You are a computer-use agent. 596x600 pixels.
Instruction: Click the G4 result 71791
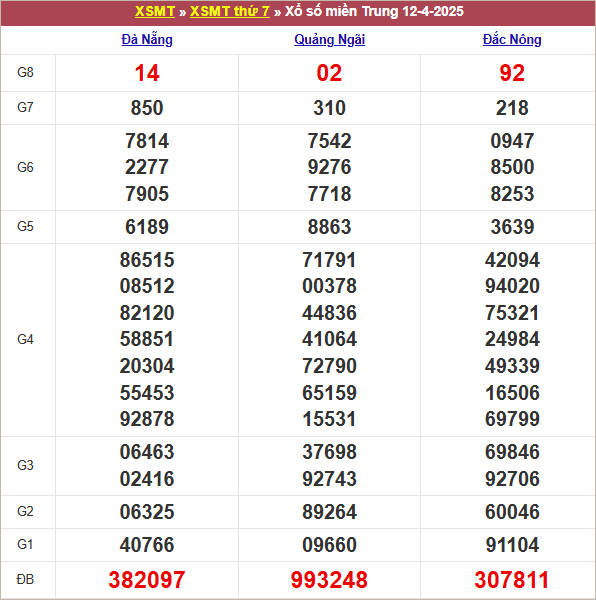coord(329,260)
